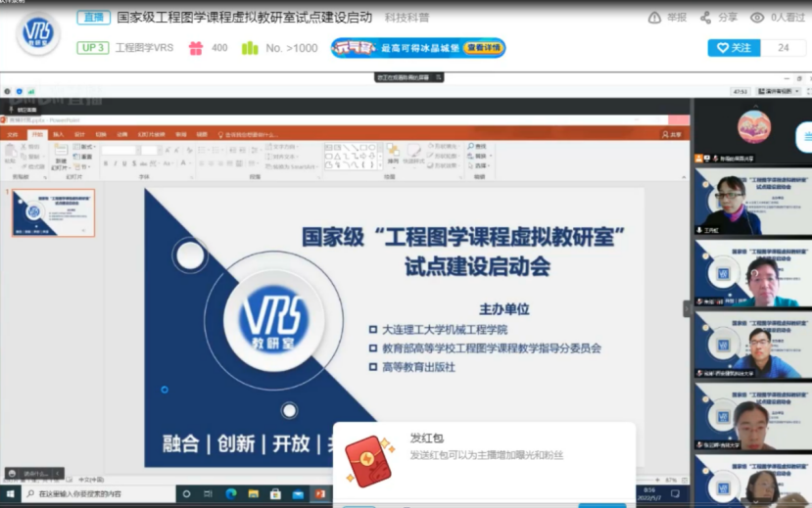Select the 切换 ribbon tab
Viewport: 812px width, 508px height.
(101, 134)
